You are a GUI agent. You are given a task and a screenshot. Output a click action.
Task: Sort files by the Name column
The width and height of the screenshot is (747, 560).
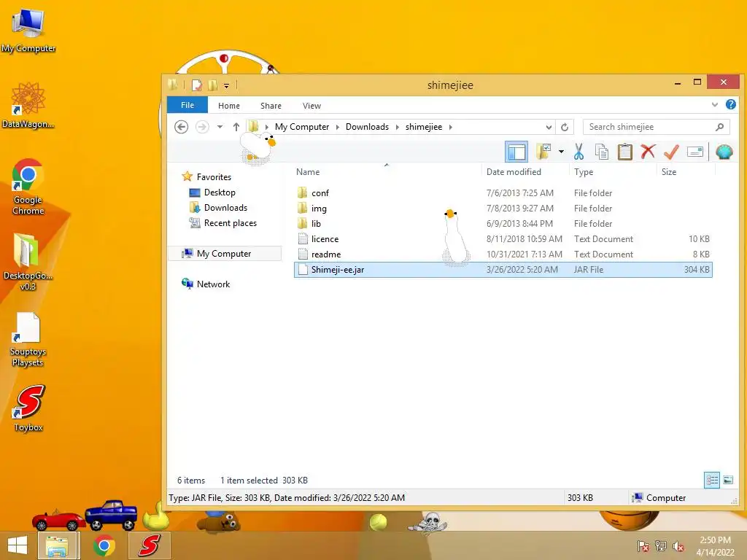coord(308,172)
